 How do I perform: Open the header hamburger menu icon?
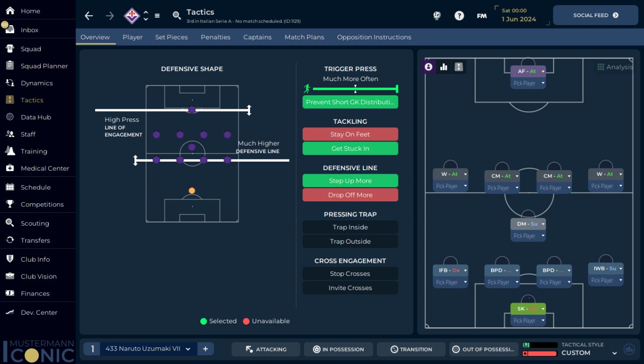coord(157,16)
